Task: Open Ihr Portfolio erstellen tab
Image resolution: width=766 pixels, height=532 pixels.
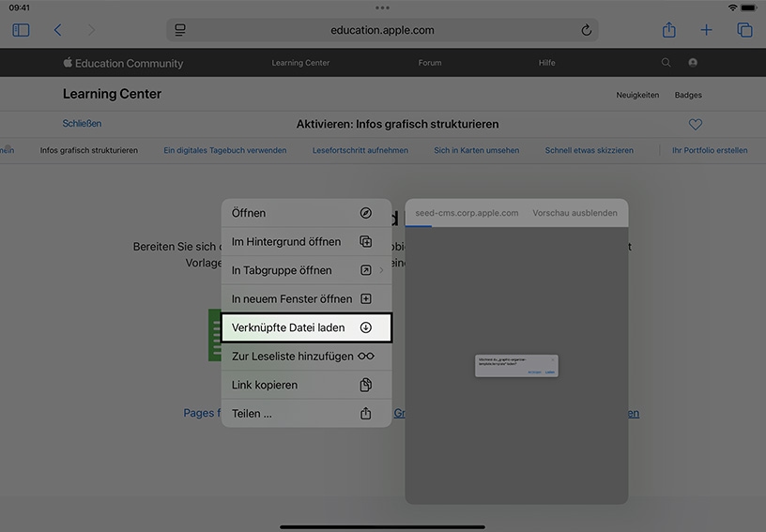Action: 710,150
